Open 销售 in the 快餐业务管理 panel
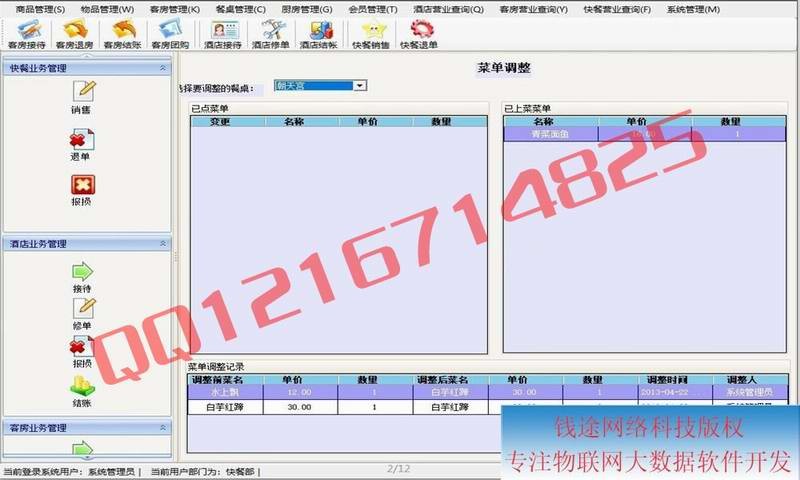The height and width of the screenshot is (480, 800). [x=82, y=97]
